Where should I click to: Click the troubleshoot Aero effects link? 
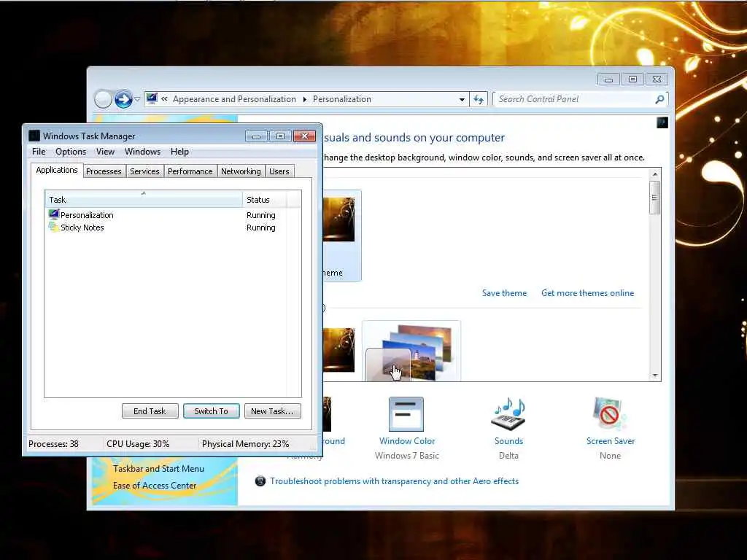tap(394, 481)
